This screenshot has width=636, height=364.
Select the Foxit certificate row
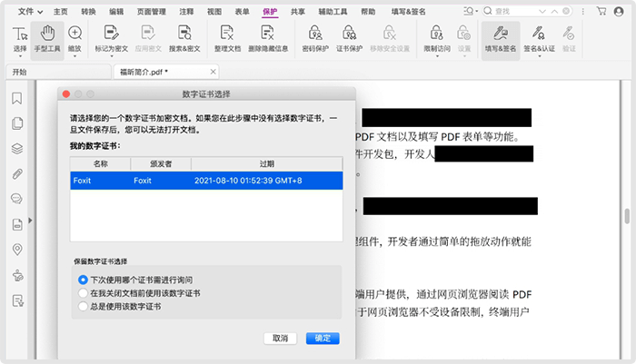[206, 181]
